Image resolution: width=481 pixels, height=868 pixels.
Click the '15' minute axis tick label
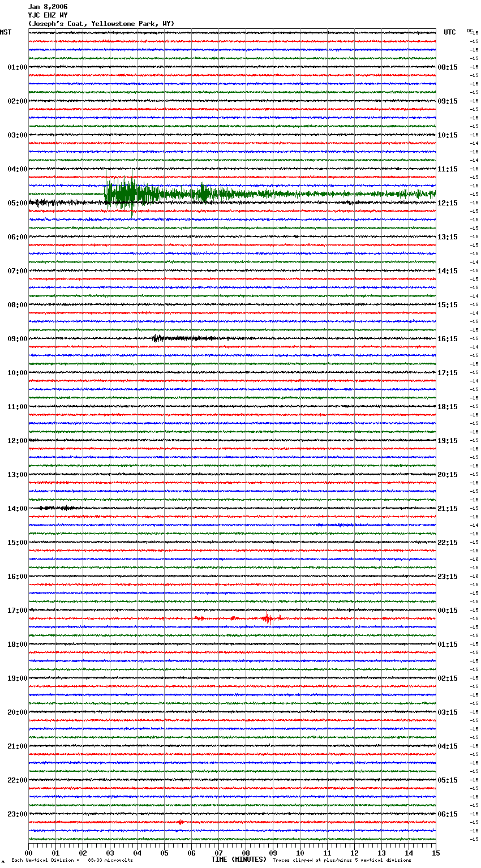click(x=436, y=853)
